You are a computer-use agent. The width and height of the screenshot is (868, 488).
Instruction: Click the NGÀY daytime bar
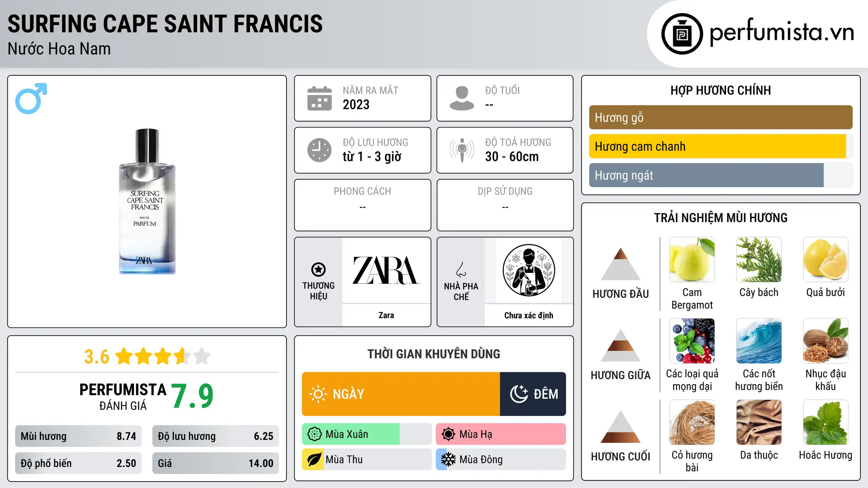tap(401, 394)
